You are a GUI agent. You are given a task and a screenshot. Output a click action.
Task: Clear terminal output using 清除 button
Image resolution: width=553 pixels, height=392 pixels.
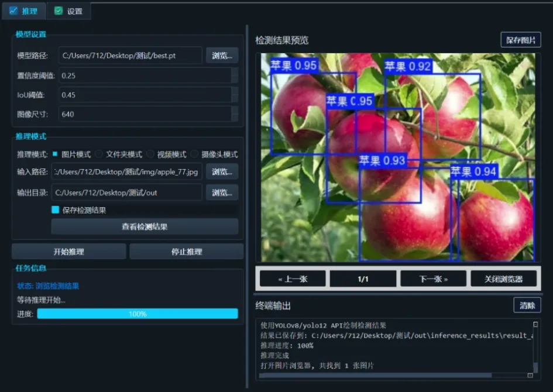point(527,305)
